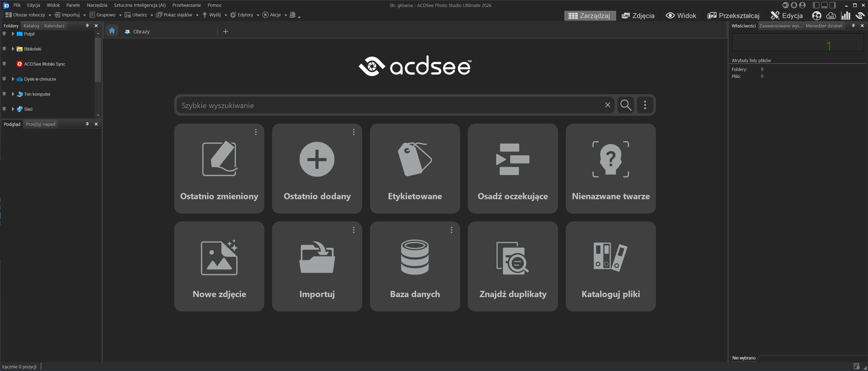
Task: Switch to the Przejżyj napęd tab
Action: [40, 124]
